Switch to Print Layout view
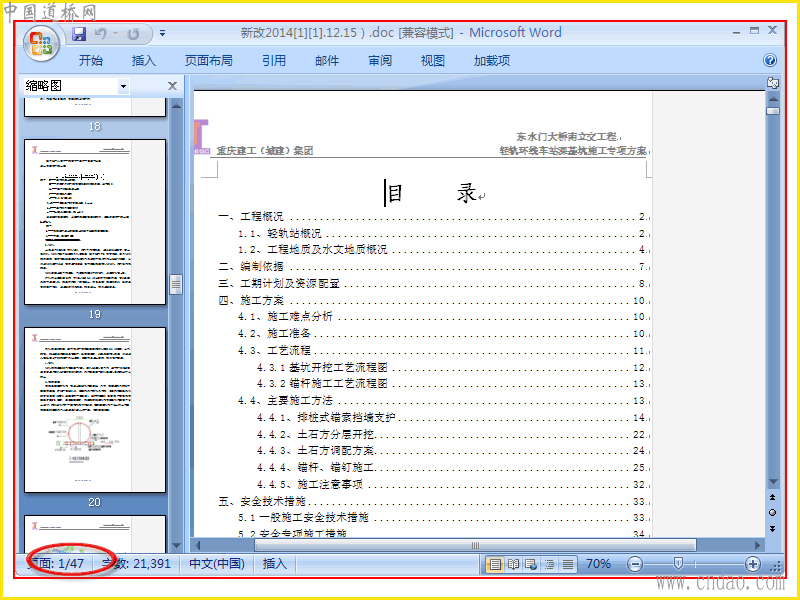800x600 pixels. [x=495, y=564]
